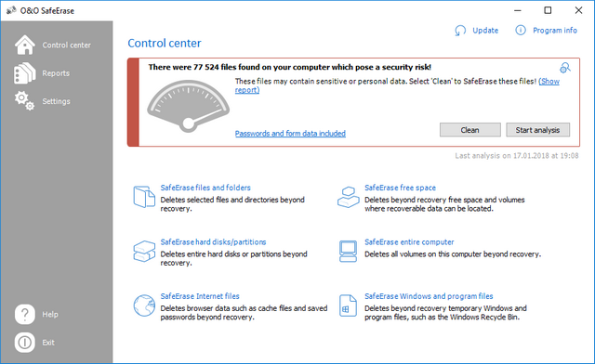Click the Program info circle icon
This screenshot has height=364, width=595.
tap(521, 30)
